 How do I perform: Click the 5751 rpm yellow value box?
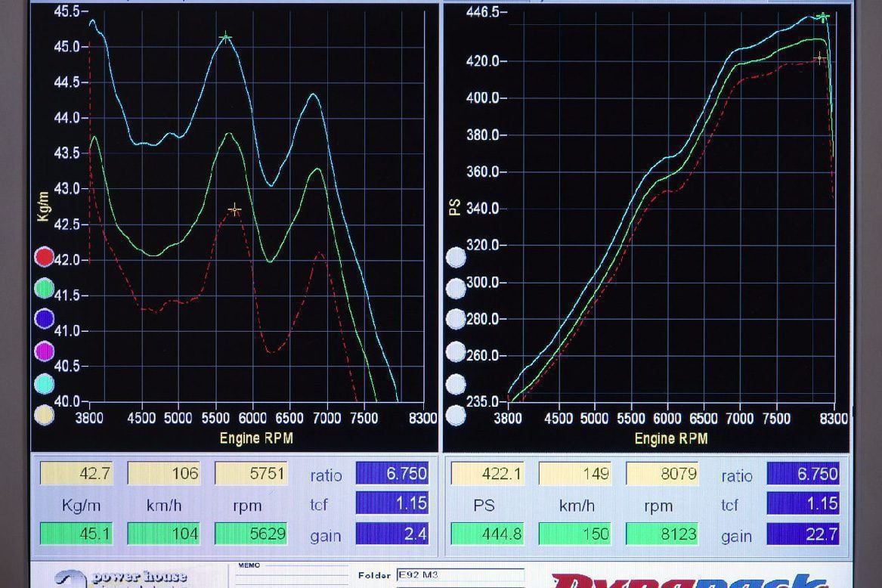(252, 474)
